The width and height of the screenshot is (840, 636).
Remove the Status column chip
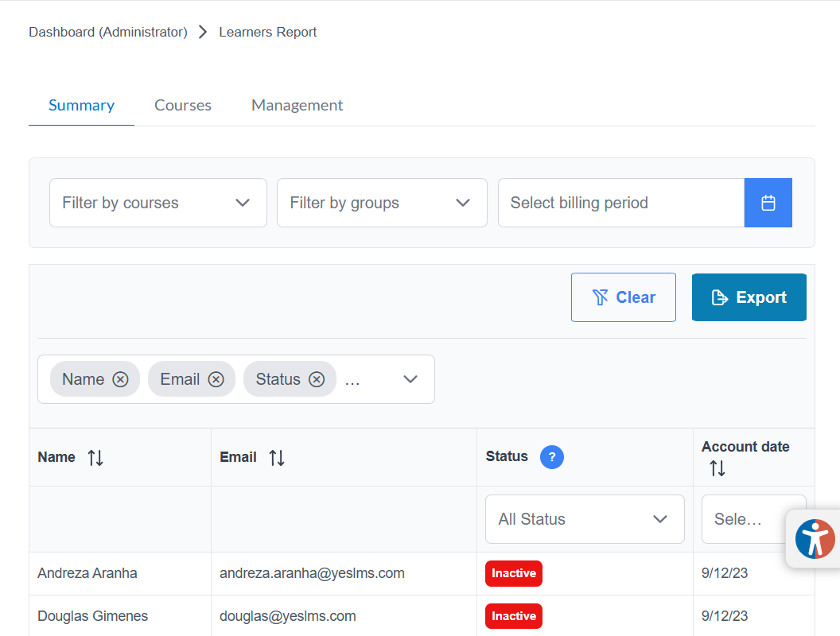pos(317,379)
